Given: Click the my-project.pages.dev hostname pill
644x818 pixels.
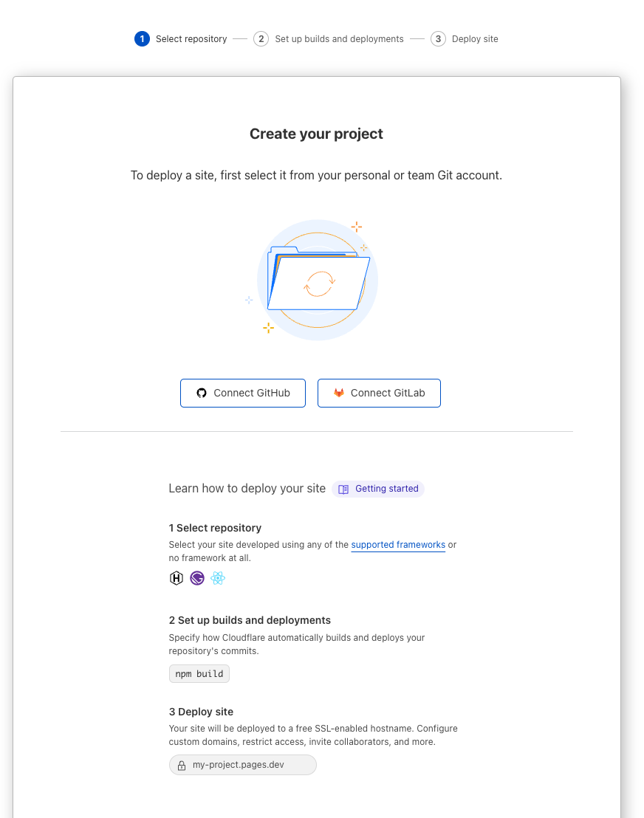Looking at the screenshot, I should click(243, 765).
